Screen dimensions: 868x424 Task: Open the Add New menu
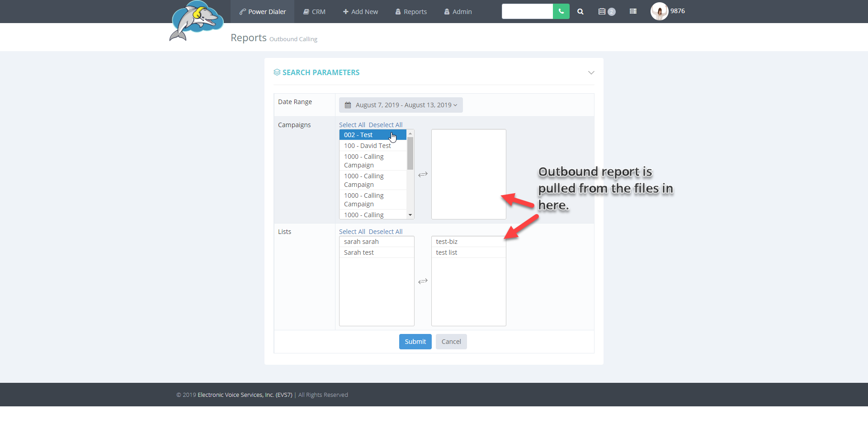click(360, 12)
